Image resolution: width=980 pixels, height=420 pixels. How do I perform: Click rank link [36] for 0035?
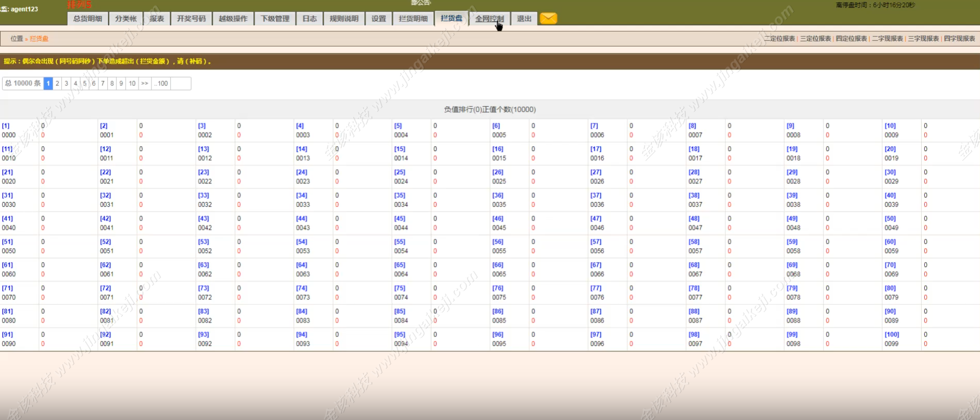click(498, 195)
